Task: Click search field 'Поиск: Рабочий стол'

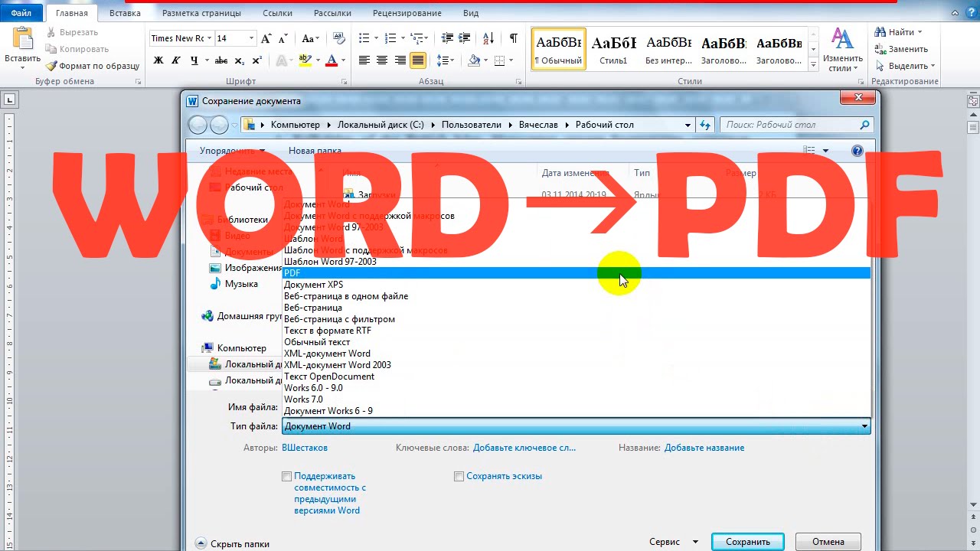Action: point(796,125)
